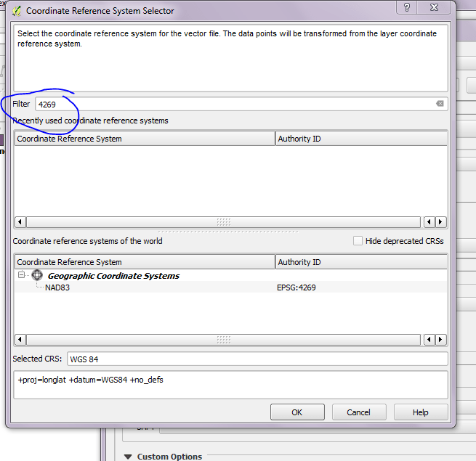The image size is (476, 461).
Task: Click the proj4 definition text box
Action: 230,384
